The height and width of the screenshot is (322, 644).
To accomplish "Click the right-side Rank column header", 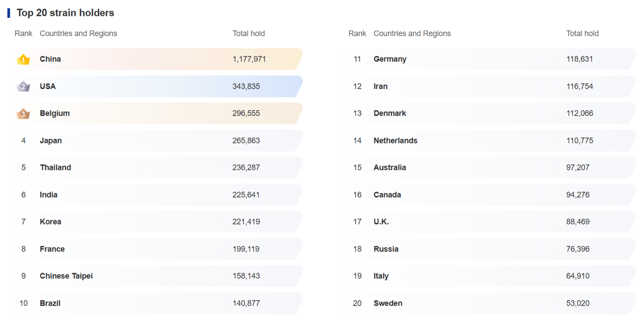I will (357, 34).
